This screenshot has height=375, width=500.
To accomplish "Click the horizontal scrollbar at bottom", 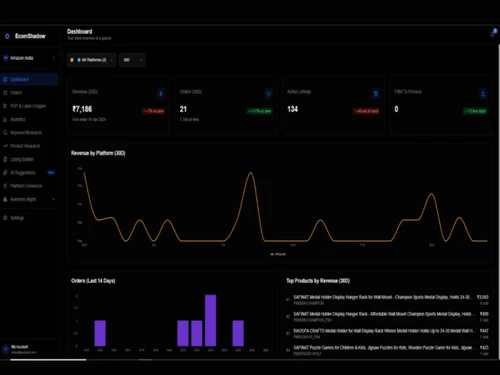I will coord(48,360).
